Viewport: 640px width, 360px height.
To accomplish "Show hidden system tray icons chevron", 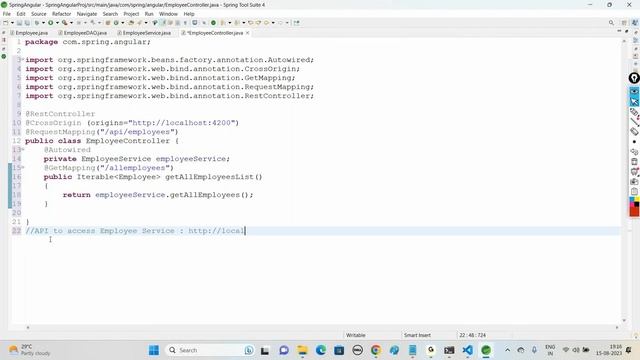I will 507,350.
